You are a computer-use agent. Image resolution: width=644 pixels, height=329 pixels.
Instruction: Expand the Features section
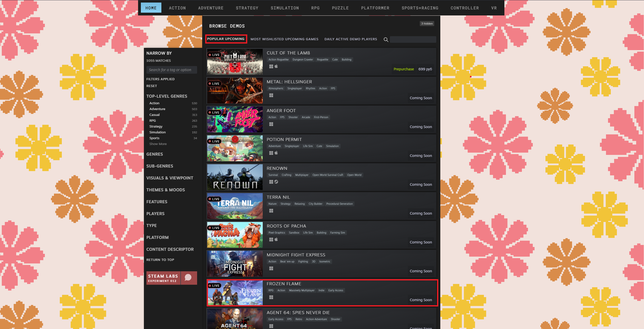157,202
